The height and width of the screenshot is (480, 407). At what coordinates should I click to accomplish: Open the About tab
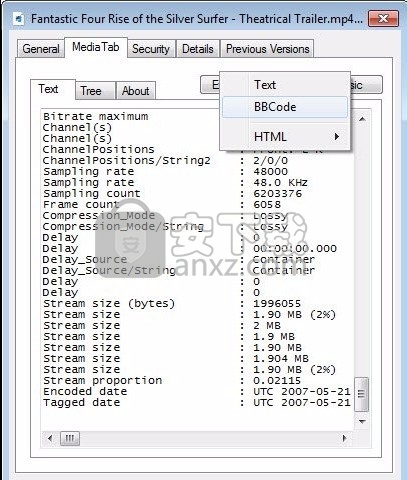click(x=136, y=91)
